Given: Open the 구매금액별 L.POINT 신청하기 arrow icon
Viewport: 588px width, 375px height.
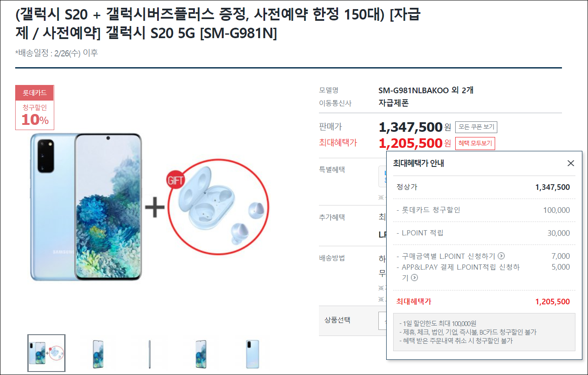Looking at the screenshot, I should (501, 256).
